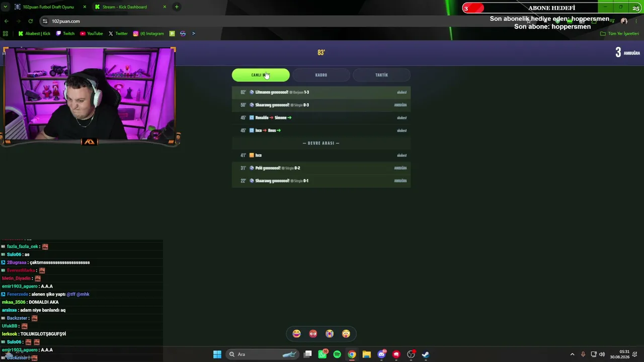Send the surprised emoji reaction

[x=346, y=334]
